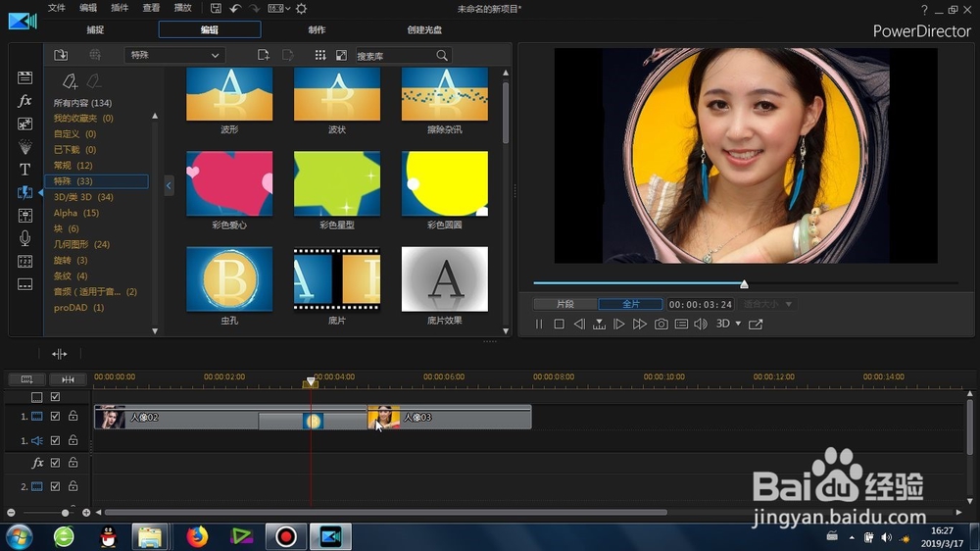Click the pause playback button
The image size is (980, 551).
(x=539, y=324)
